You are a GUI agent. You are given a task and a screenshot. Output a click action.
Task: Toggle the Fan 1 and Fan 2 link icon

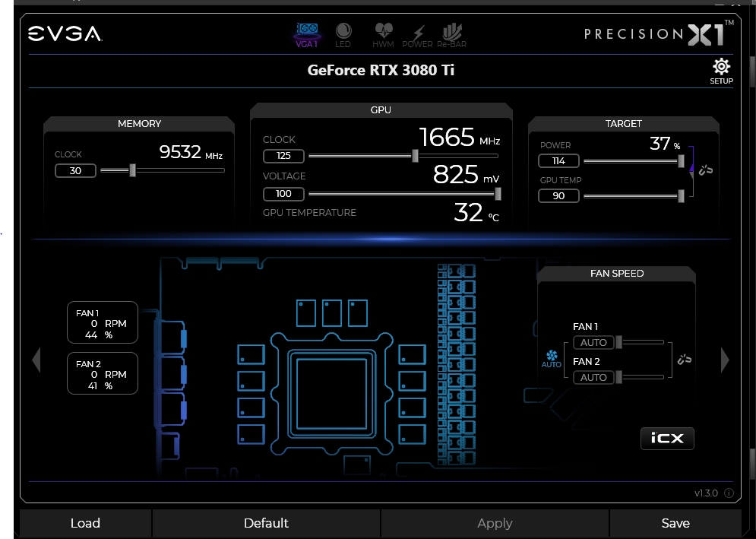(x=684, y=360)
